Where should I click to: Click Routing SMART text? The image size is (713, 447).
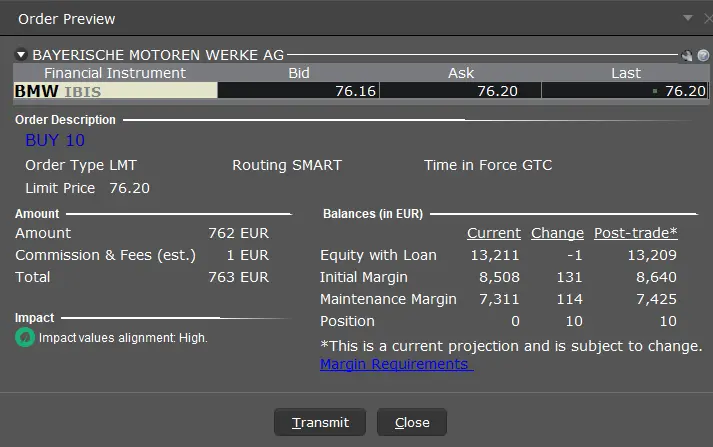tap(287, 165)
